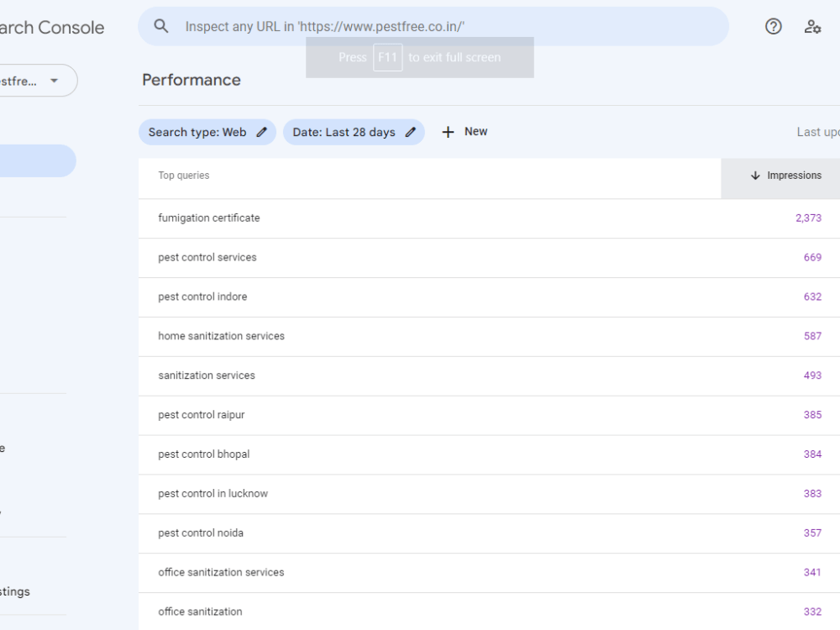840x630 pixels.
Task: Open users and settings icon
Action: tap(812, 26)
